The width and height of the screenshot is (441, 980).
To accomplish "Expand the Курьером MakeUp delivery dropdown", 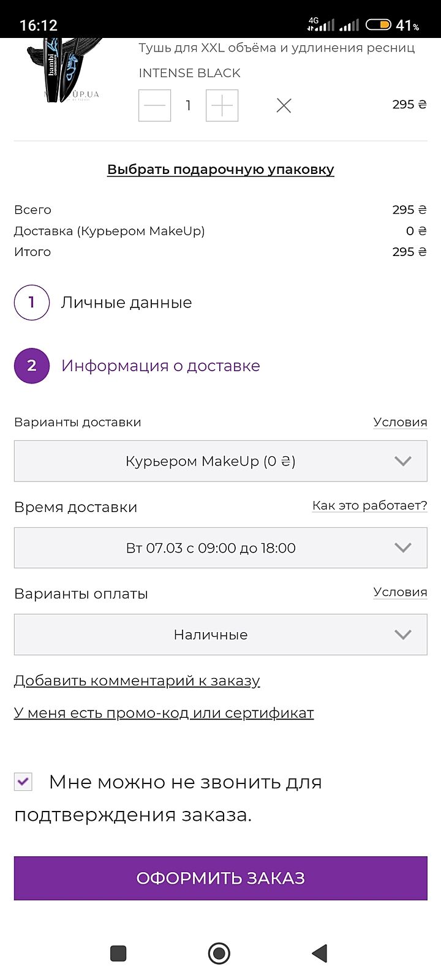I will (x=221, y=461).
